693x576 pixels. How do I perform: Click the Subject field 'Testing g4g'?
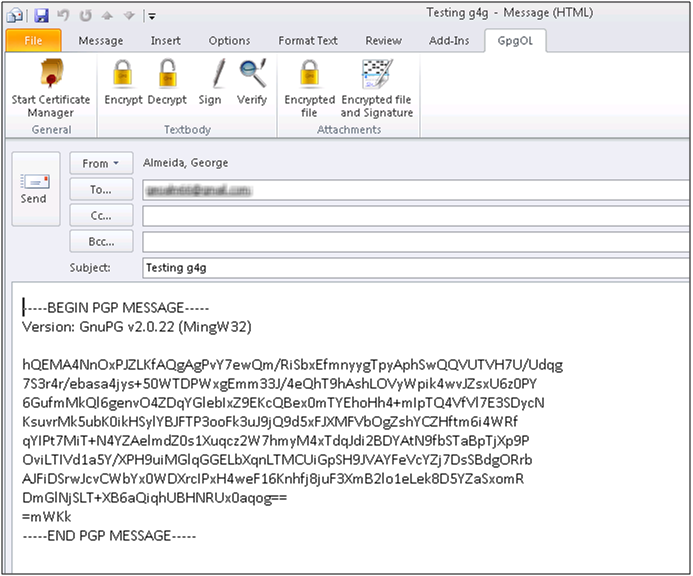[x=415, y=268]
